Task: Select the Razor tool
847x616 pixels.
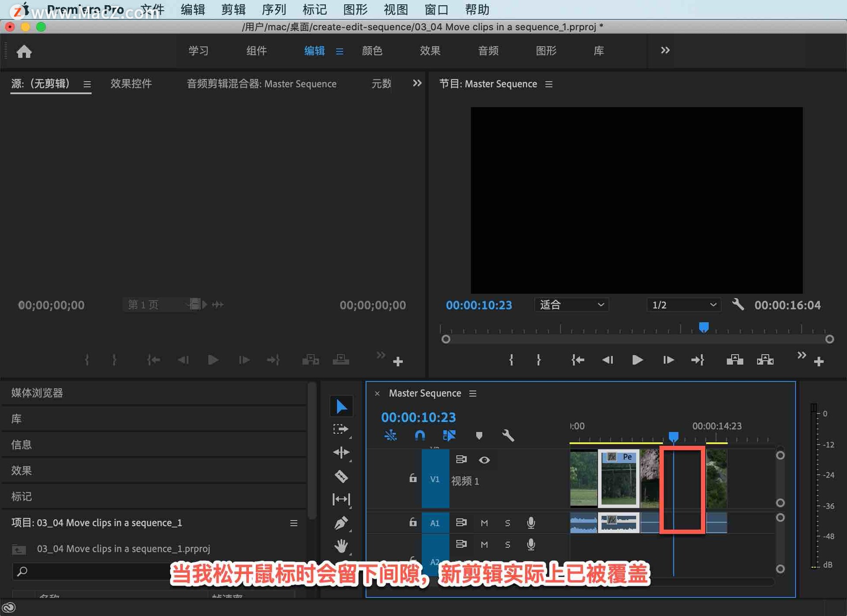Action: [341, 476]
